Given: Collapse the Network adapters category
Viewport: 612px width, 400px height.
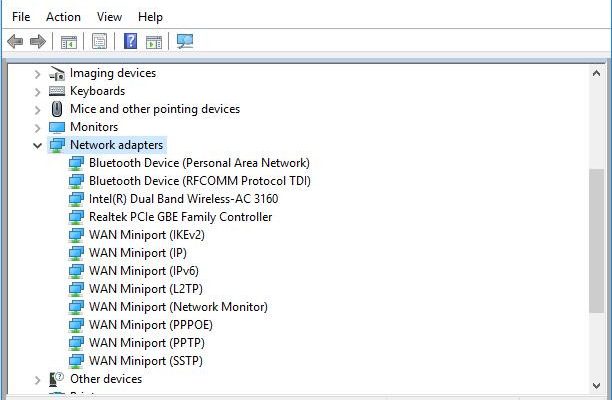Looking at the screenshot, I should click(38, 145).
